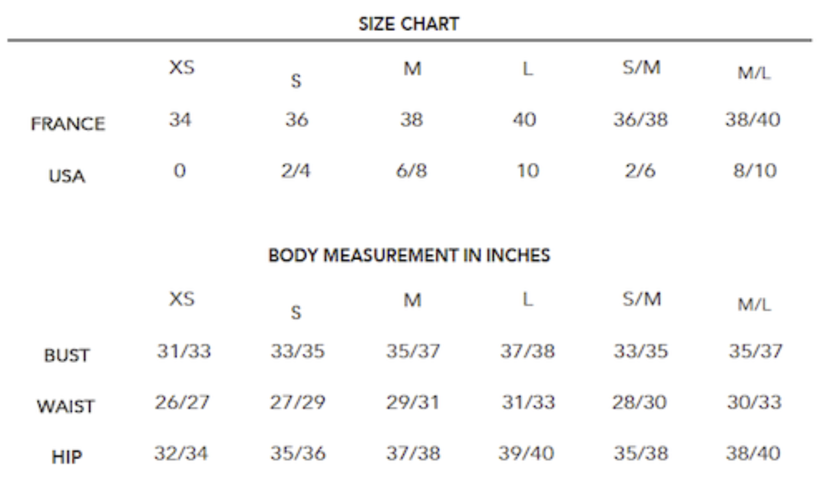This screenshot has width=821, height=504.
Task: Select France size 36/38 for S/M
Action: (x=640, y=119)
